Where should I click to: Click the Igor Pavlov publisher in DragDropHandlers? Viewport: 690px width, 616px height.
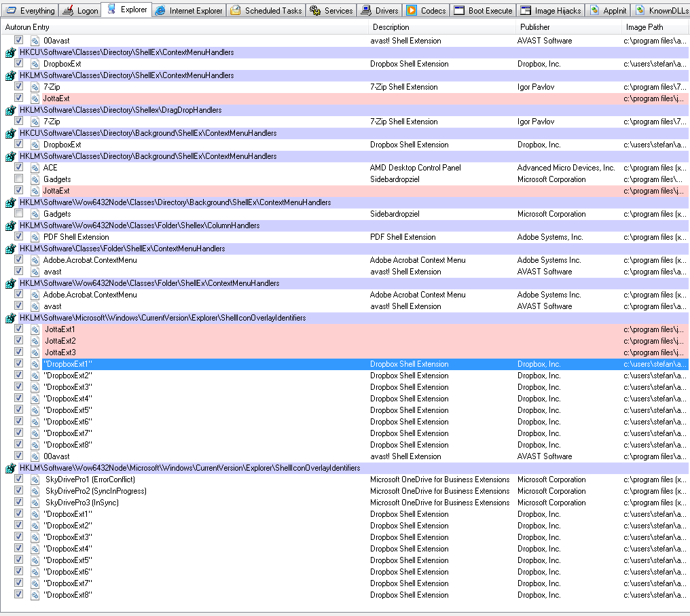536,122
